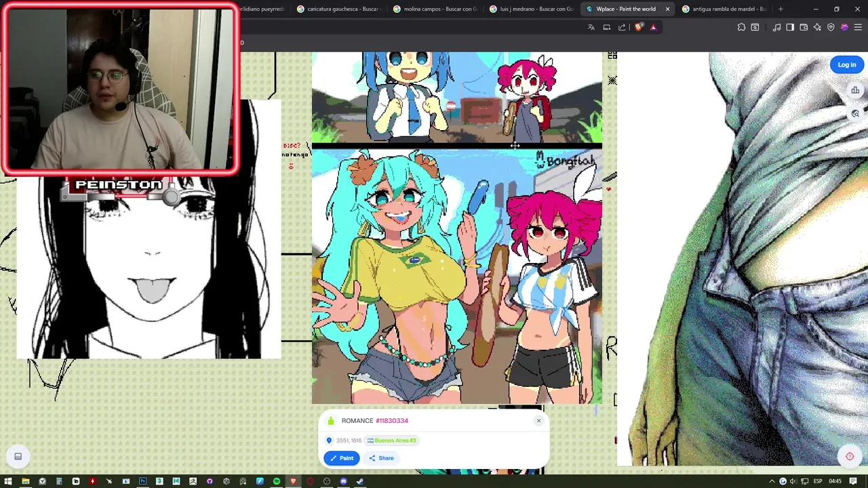Click the install app icon in address bar

point(607,27)
